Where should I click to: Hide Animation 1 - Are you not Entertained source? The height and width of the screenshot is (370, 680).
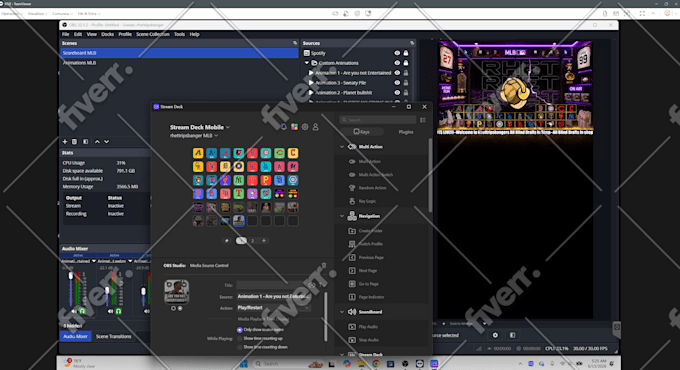click(397, 73)
